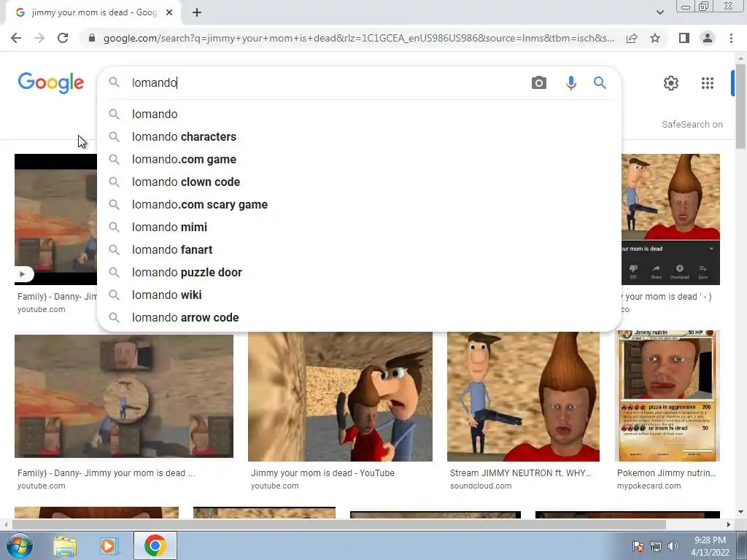
Task: Open Windows Media Player from taskbar
Action: tap(109, 546)
